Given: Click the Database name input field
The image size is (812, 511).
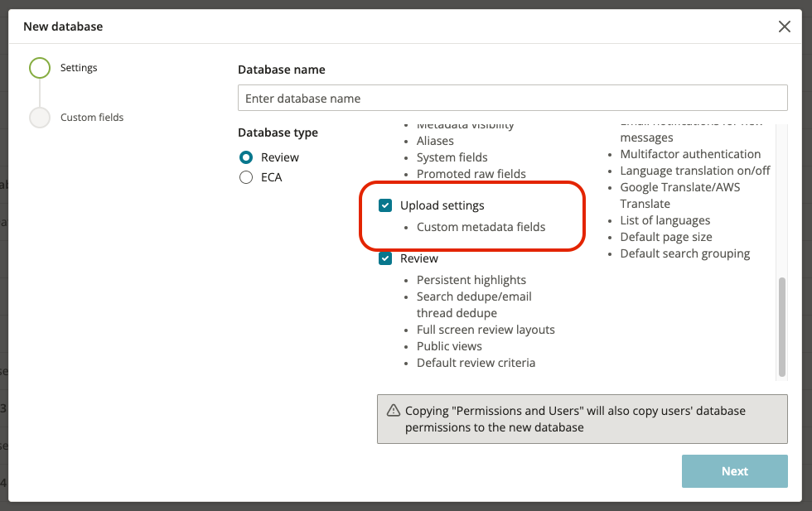Looking at the screenshot, I should pos(513,98).
